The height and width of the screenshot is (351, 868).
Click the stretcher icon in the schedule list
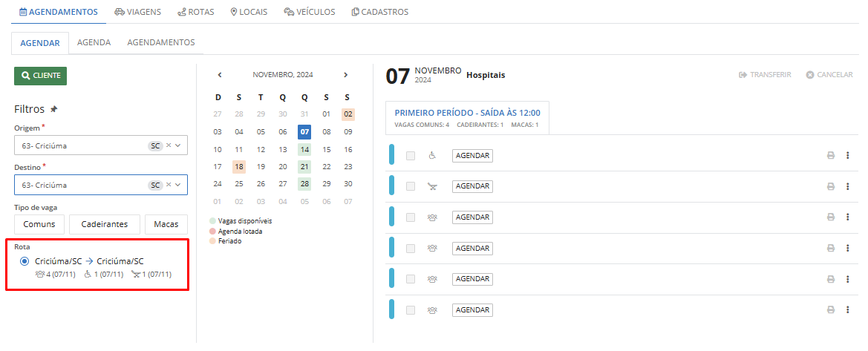click(432, 186)
